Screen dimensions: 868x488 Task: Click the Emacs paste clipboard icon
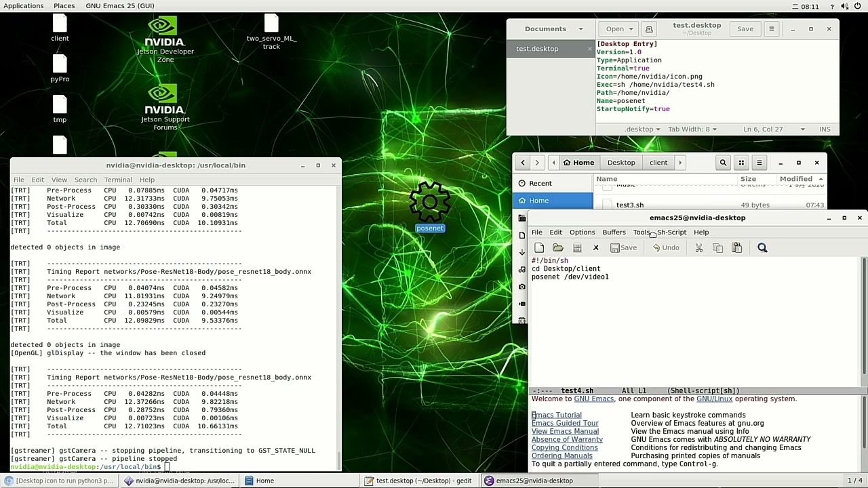[736, 247]
